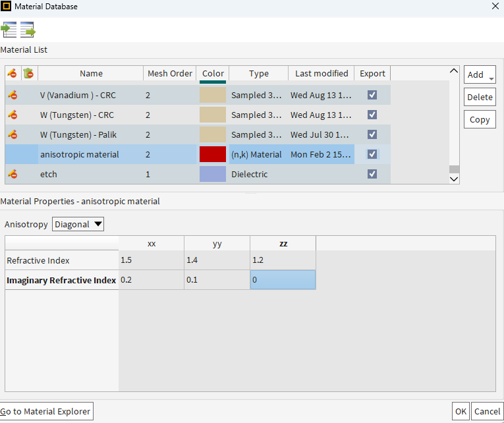Click the color swatch for W (Tungsten) - CRC
This screenshot has height=423, width=504.
click(213, 115)
